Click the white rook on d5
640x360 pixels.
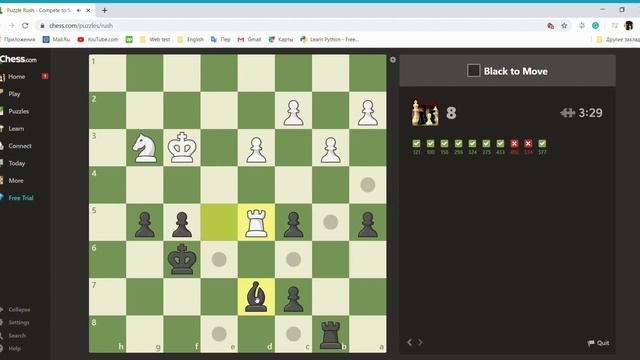(x=256, y=222)
